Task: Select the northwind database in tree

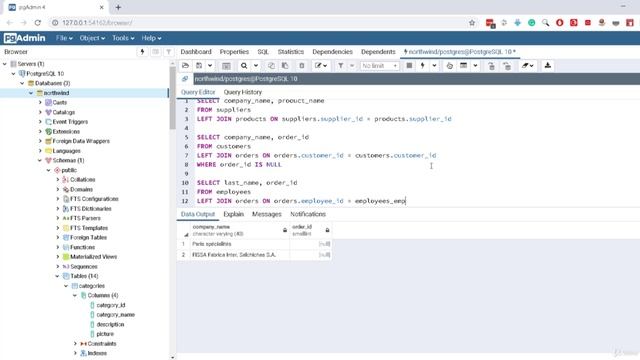Action: click(56, 93)
